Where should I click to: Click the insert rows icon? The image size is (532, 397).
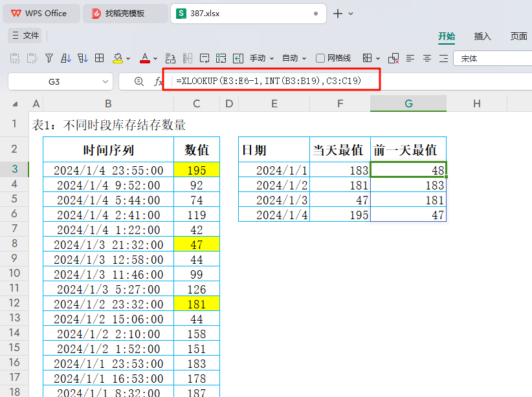pos(170,58)
